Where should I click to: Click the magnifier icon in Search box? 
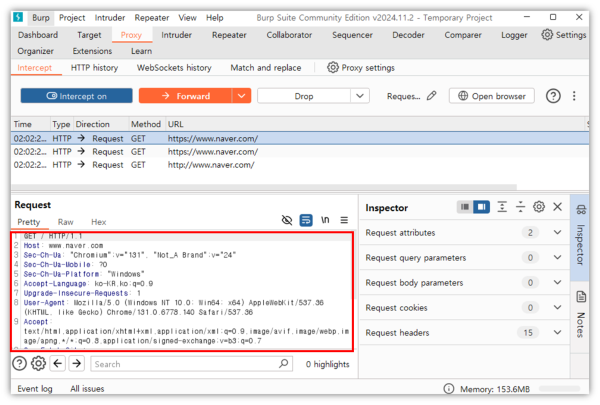(284, 363)
